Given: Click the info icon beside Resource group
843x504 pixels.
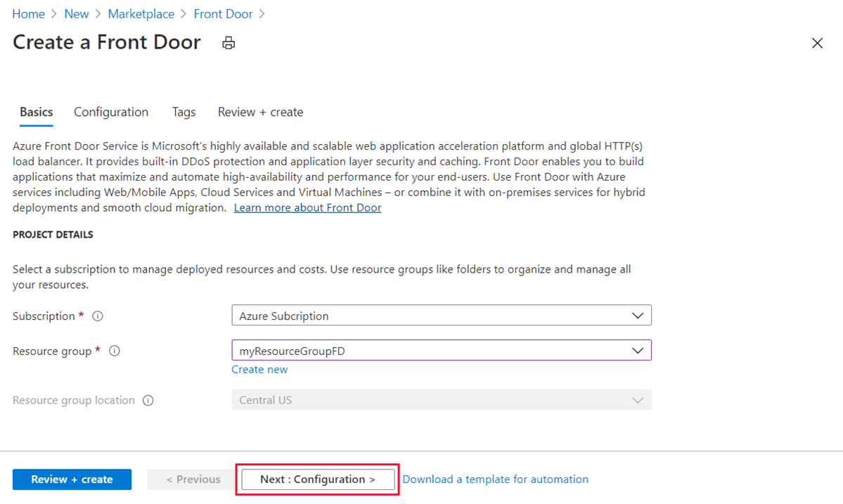Looking at the screenshot, I should tap(115, 350).
